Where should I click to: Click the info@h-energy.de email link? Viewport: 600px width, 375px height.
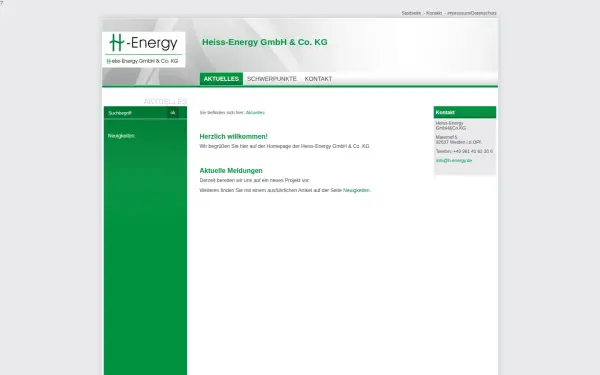click(x=454, y=161)
